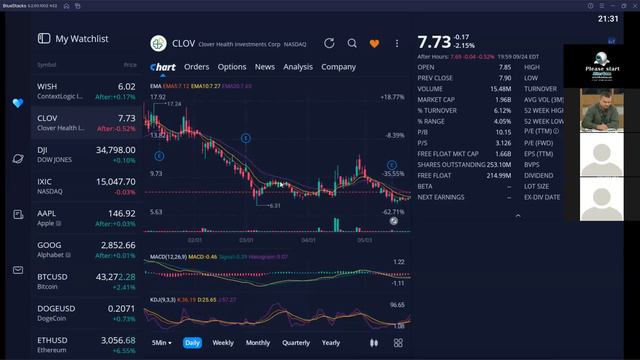Click the BlueStacks home icon in title bar
The height and width of the screenshot is (360, 640).
point(67,6)
